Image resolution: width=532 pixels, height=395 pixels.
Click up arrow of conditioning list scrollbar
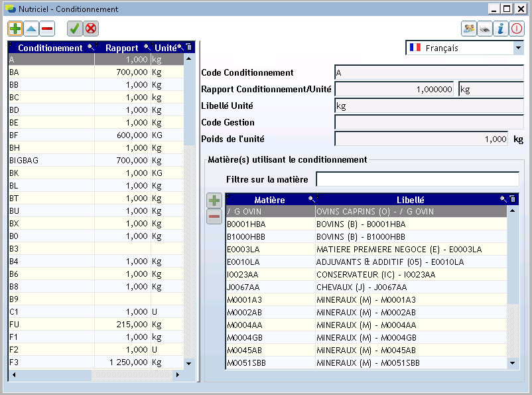[189, 59]
